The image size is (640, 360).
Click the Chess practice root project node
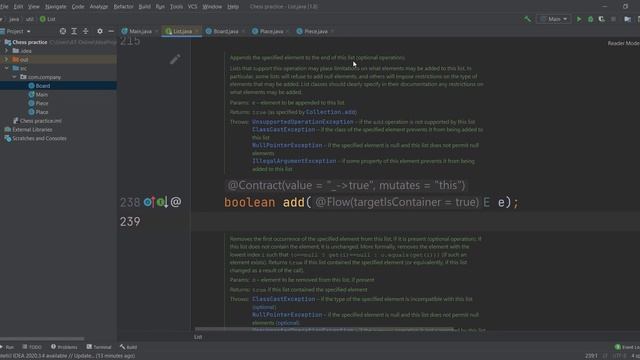pos(29,42)
